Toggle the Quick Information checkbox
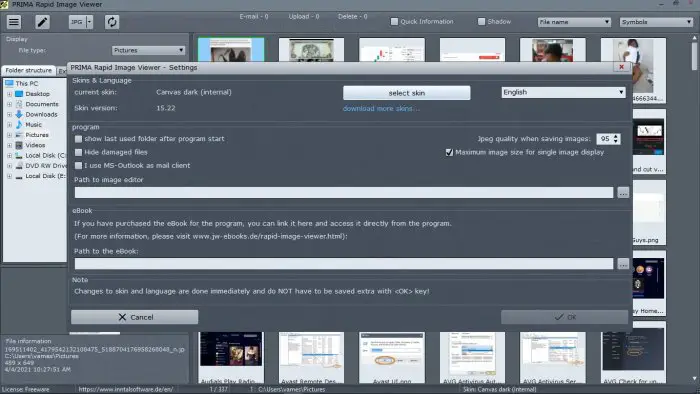This screenshot has width=700, height=394. pos(394,21)
